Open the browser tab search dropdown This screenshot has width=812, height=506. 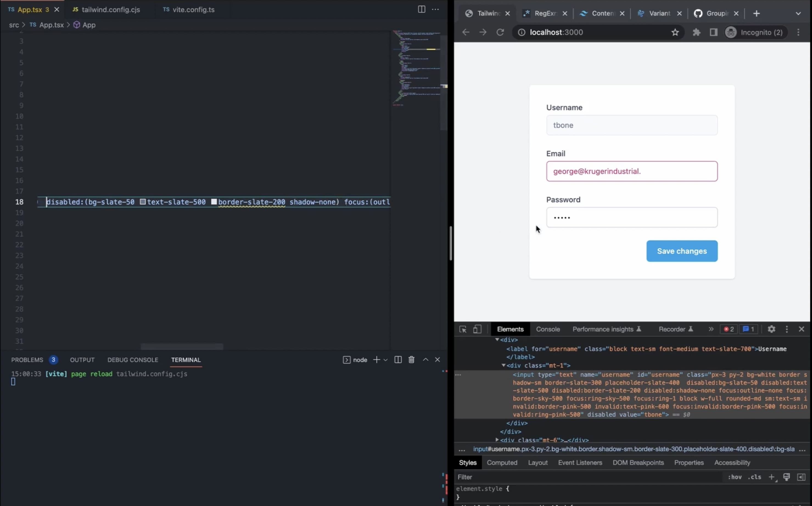point(799,13)
